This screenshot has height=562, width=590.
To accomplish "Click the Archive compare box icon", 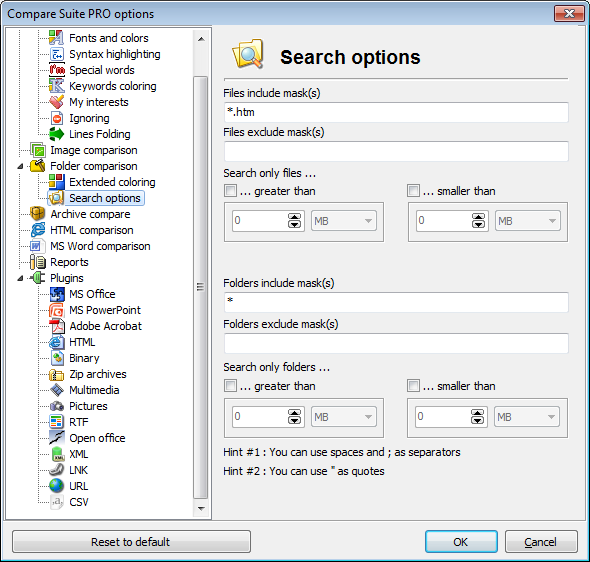I will [x=38, y=214].
